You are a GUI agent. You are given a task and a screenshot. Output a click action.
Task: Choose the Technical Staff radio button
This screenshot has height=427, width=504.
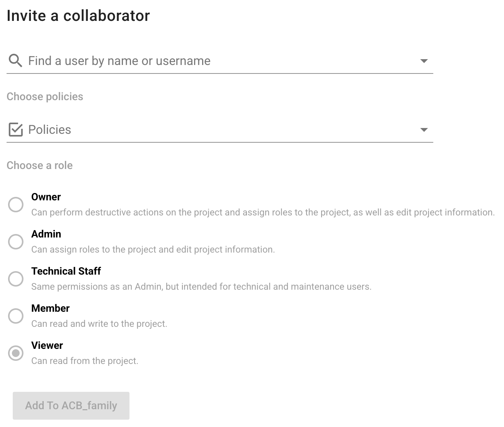tap(16, 279)
